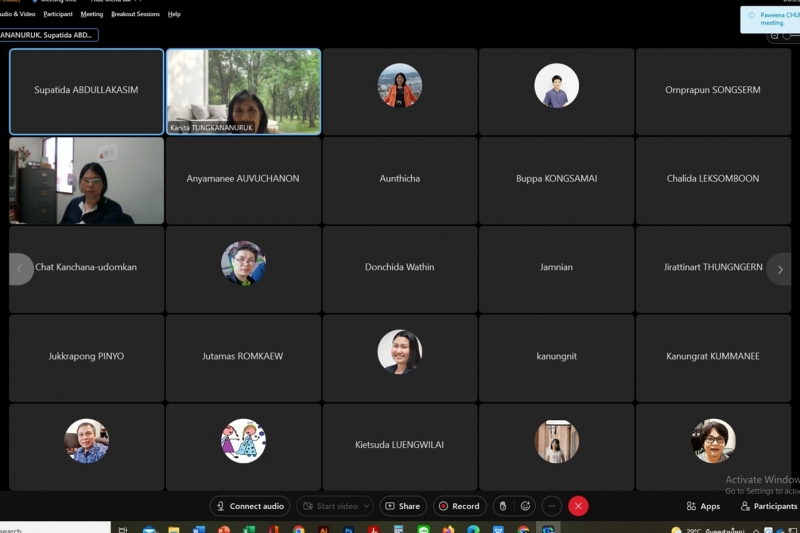The width and height of the screenshot is (800, 533).
Task: Open the emoji reactions icon
Action: point(526,506)
